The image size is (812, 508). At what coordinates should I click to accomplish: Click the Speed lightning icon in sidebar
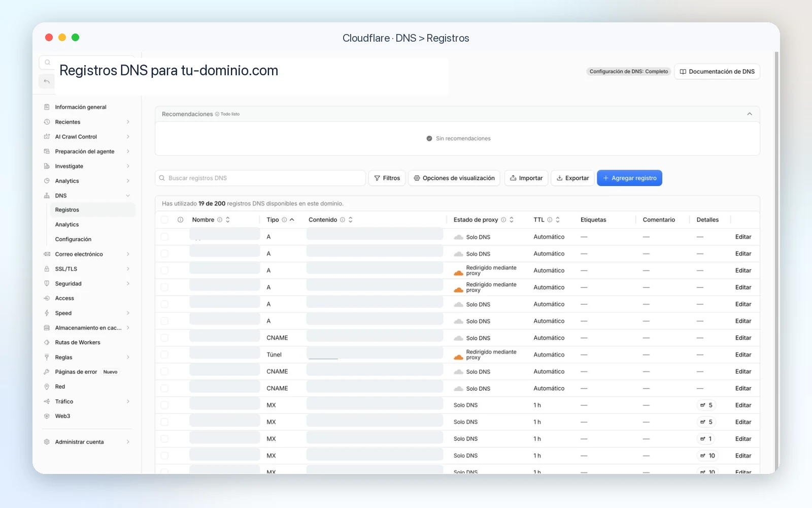tap(47, 313)
